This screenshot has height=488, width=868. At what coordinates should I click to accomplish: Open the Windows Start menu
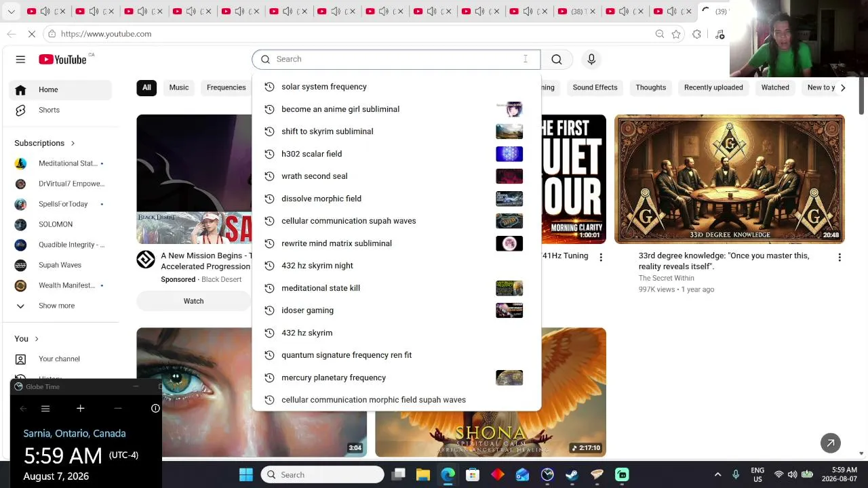[x=246, y=474]
